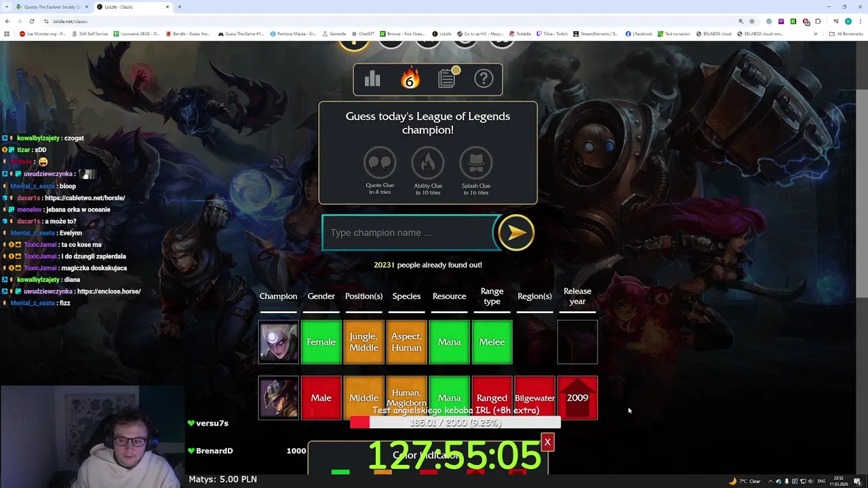The image size is (868, 488).
Task: Open the Facebook bookmark
Action: coord(639,34)
